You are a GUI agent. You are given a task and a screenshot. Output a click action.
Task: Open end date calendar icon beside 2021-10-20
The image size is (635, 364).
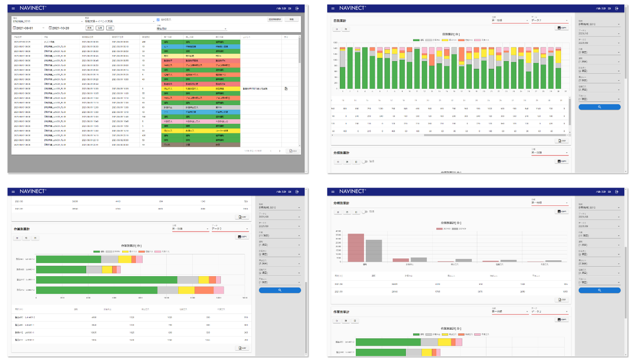[x=50, y=28]
